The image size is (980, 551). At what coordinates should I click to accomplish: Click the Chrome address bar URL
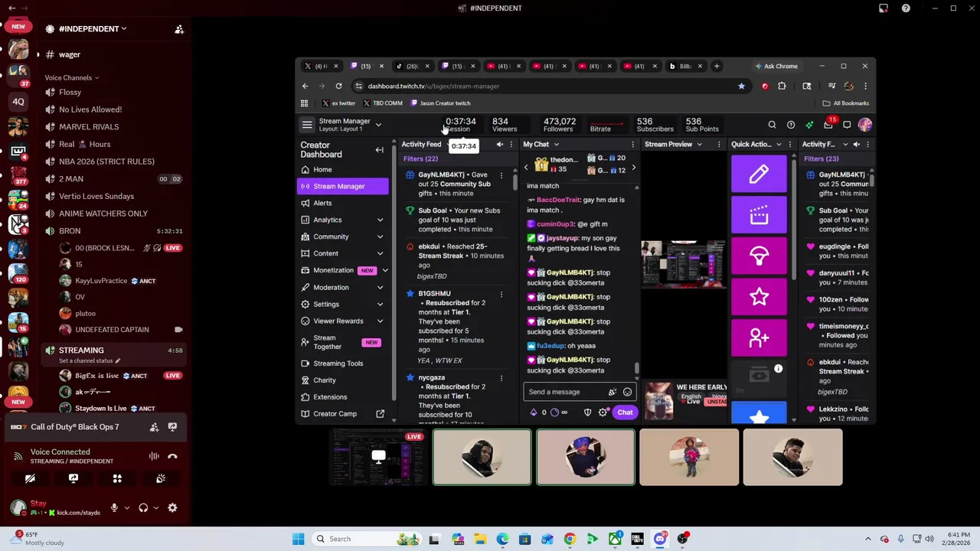pyautogui.click(x=433, y=86)
